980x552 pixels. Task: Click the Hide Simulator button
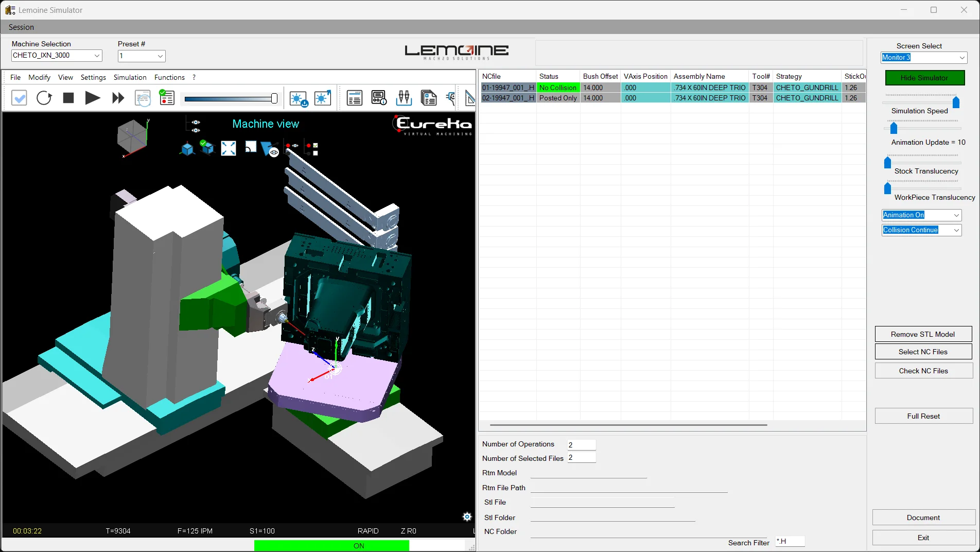925,78
